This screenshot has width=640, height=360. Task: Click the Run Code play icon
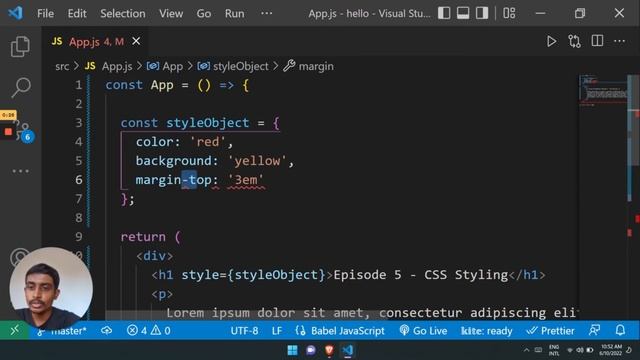pyautogui.click(x=551, y=41)
